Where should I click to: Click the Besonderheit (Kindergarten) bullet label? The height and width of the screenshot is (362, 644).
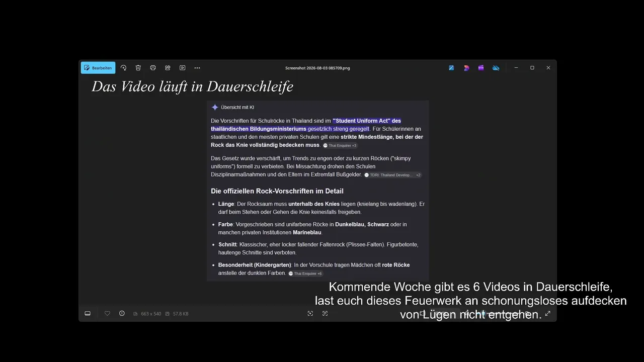(255, 265)
